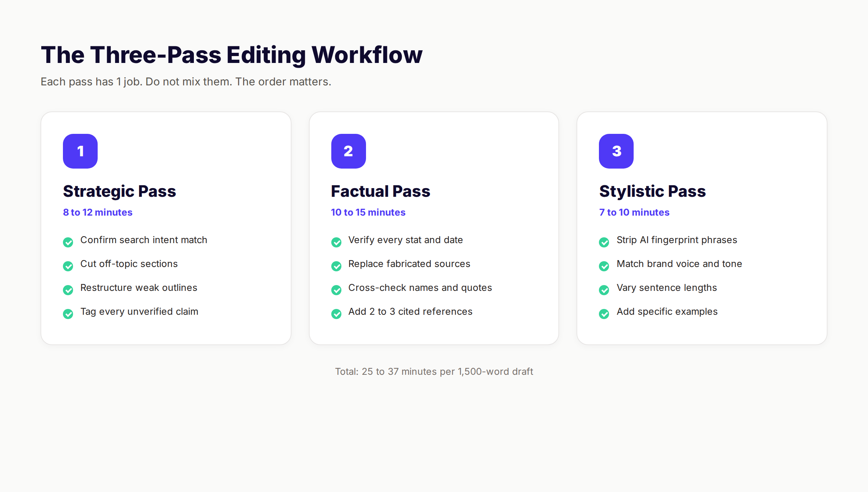The height and width of the screenshot is (492, 868).
Task: Select the main title The Three-Pass Editing Workflow
Action: [231, 55]
